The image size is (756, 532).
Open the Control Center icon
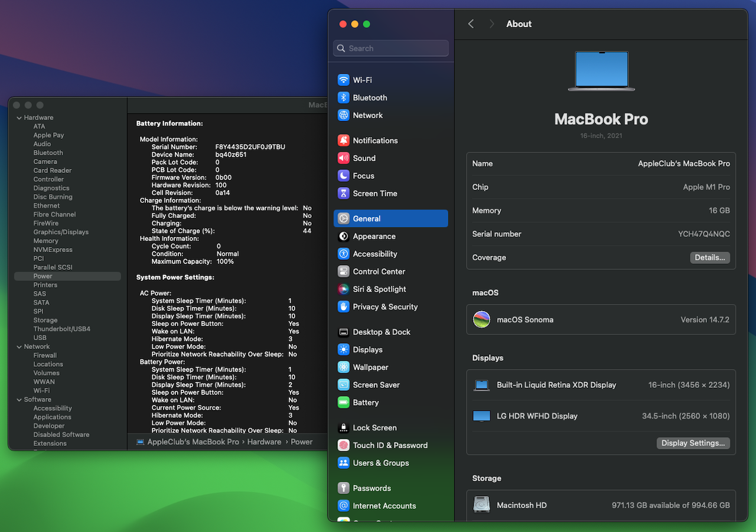(343, 272)
